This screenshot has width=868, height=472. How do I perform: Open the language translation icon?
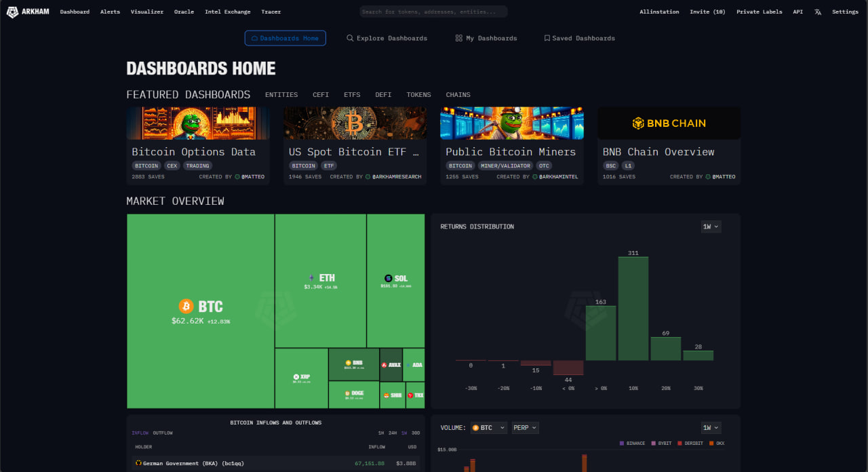[818, 12]
